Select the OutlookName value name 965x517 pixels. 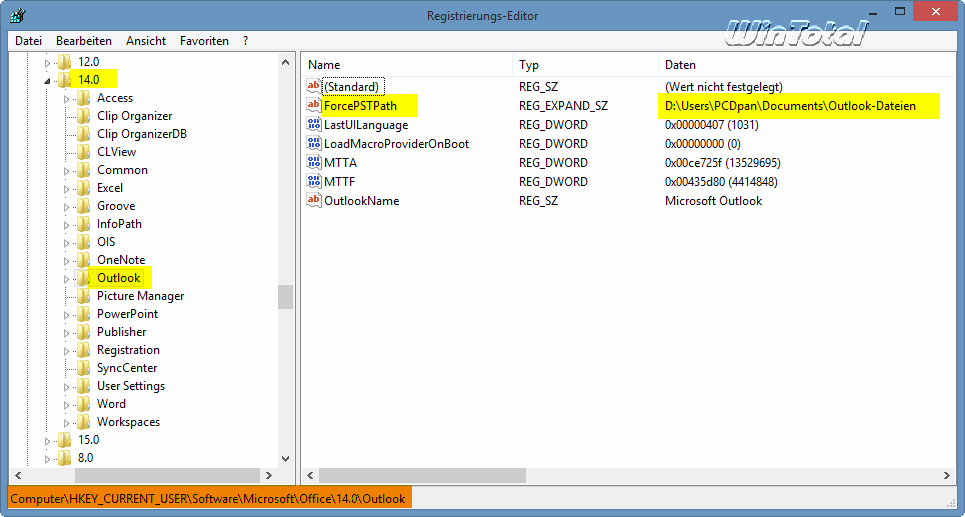[362, 201]
